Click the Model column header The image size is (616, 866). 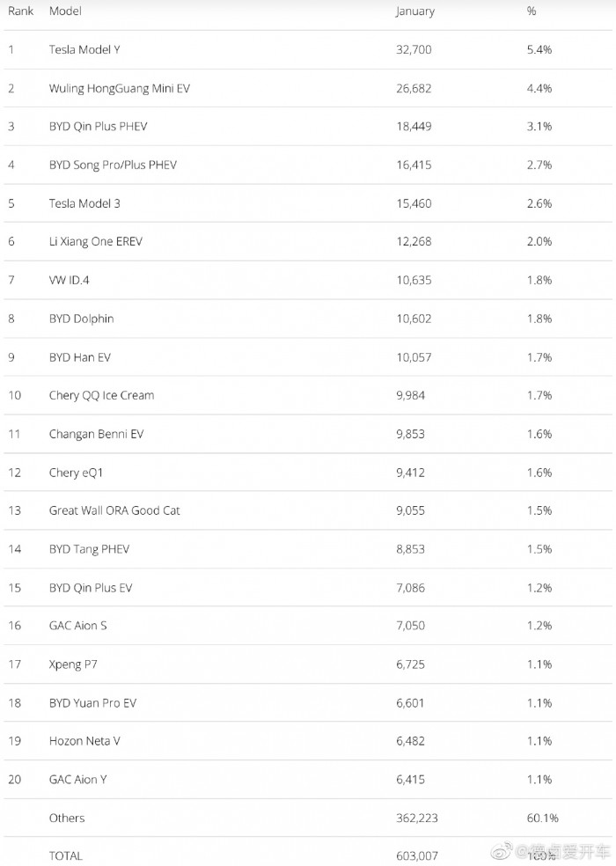pos(66,11)
